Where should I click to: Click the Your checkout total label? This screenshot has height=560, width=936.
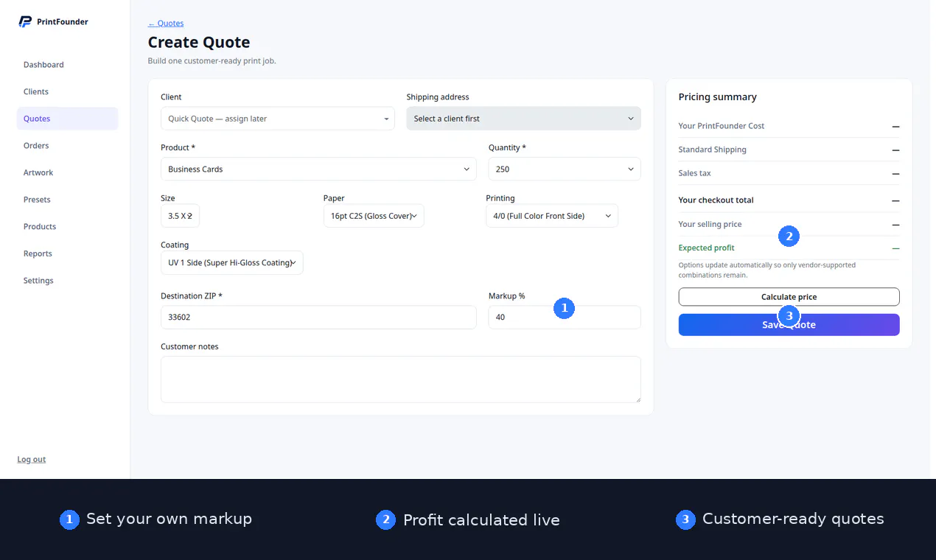click(x=716, y=200)
